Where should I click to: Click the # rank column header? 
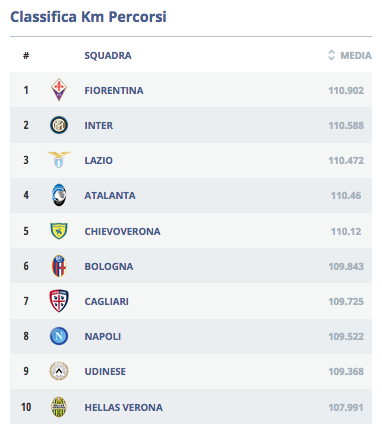pyautogui.click(x=26, y=55)
